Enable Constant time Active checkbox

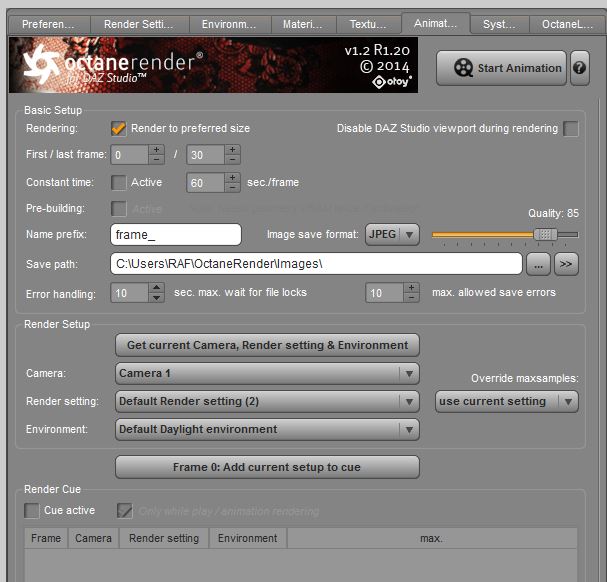[118, 182]
